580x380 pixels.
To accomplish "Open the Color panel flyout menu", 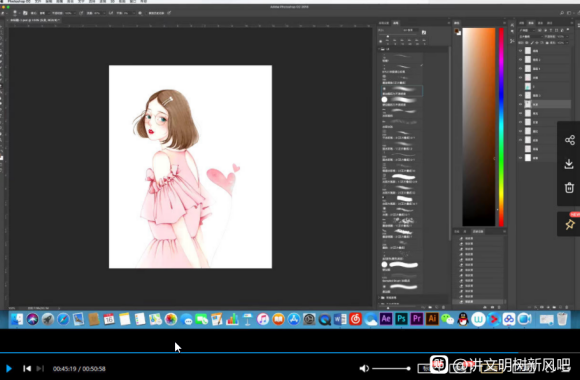I will pyautogui.click(x=504, y=23).
